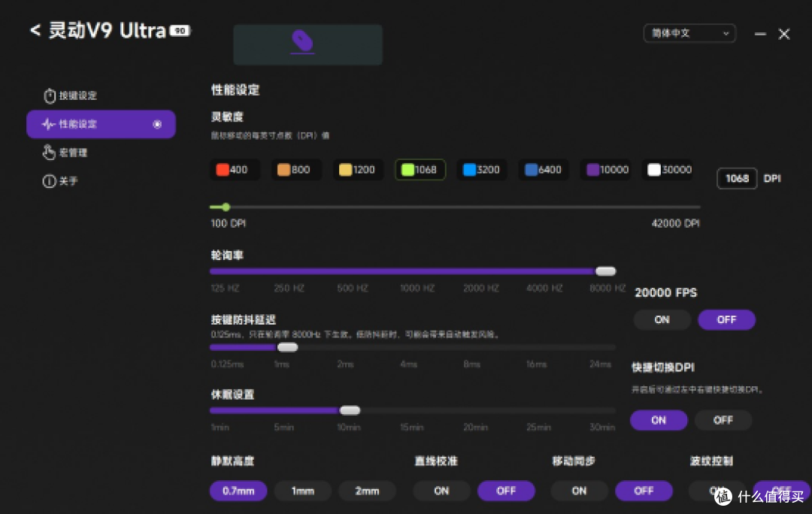This screenshot has height=514, width=812.
Task: Go back using the arrow beside 灵动V9 Ultra
Action: point(35,31)
